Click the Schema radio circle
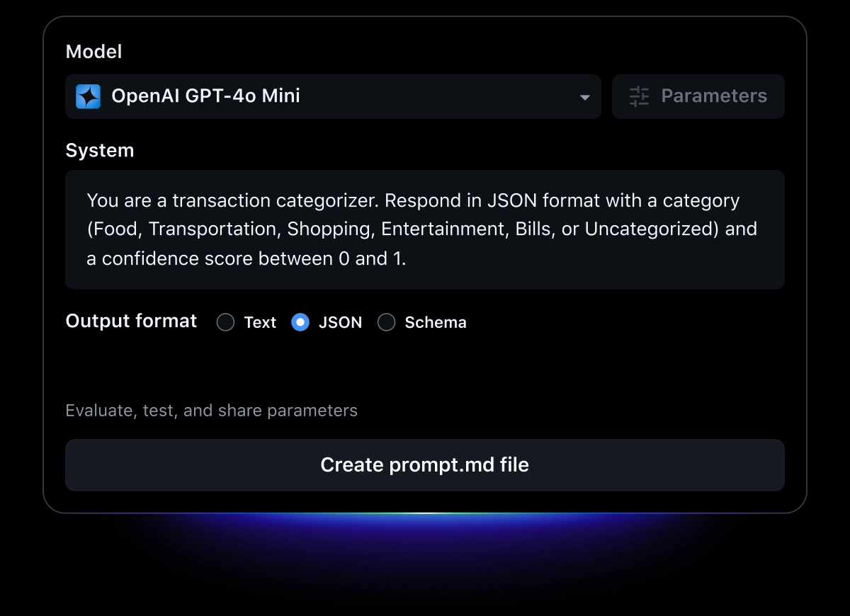Screen dimensions: 850x616 pyautogui.click(x=387, y=322)
